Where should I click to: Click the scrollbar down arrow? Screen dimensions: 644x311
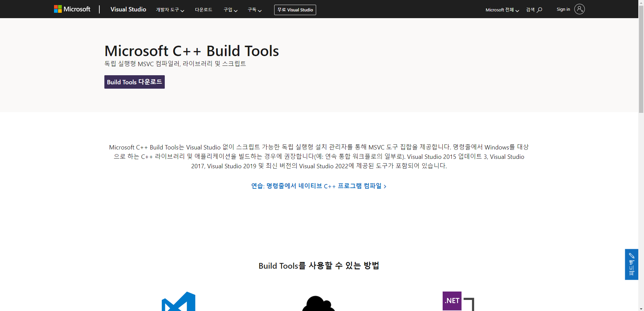(x=641, y=308)
